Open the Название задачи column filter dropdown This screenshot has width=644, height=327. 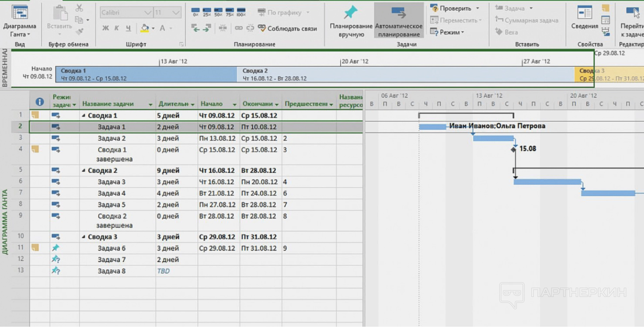pyautogui.click(x=150, y=105)
